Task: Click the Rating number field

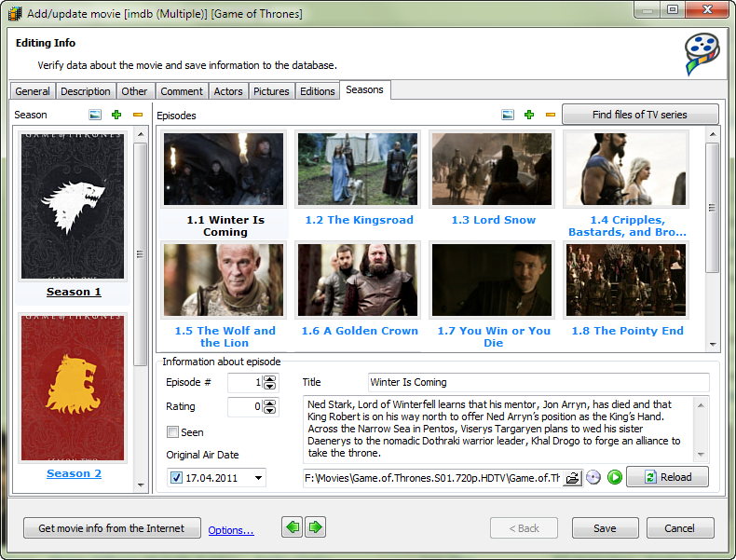Action: coord(246,406)
